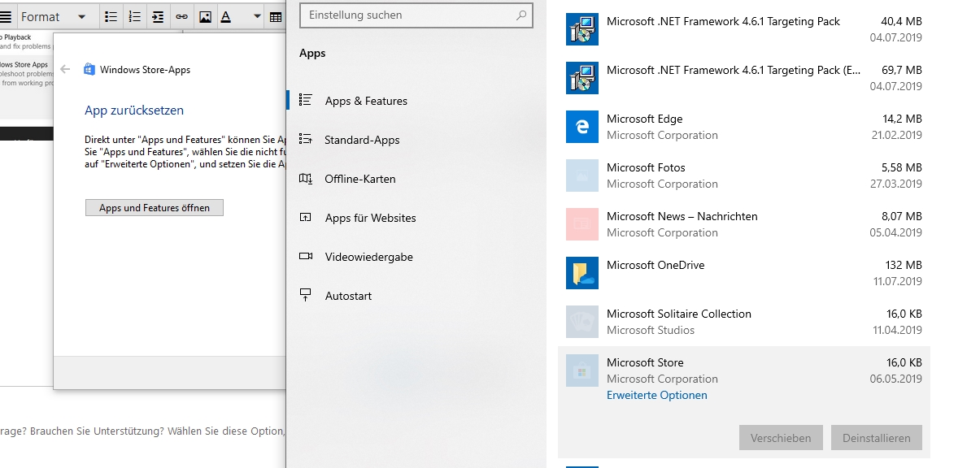980x468 pixels.
Task: Click the greyed-out Verschieben button
Action: pyautogui.click(x=781, y=438)
